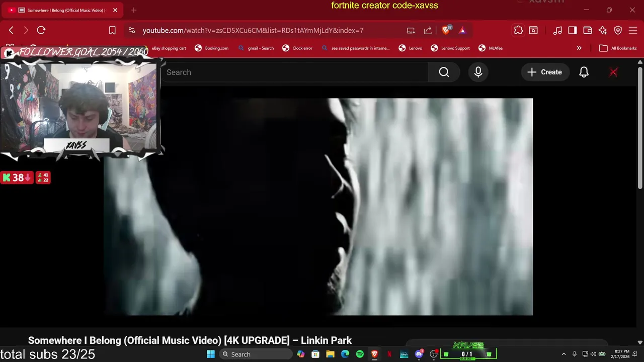Open the Booking.com bookmark

(211, 48)
